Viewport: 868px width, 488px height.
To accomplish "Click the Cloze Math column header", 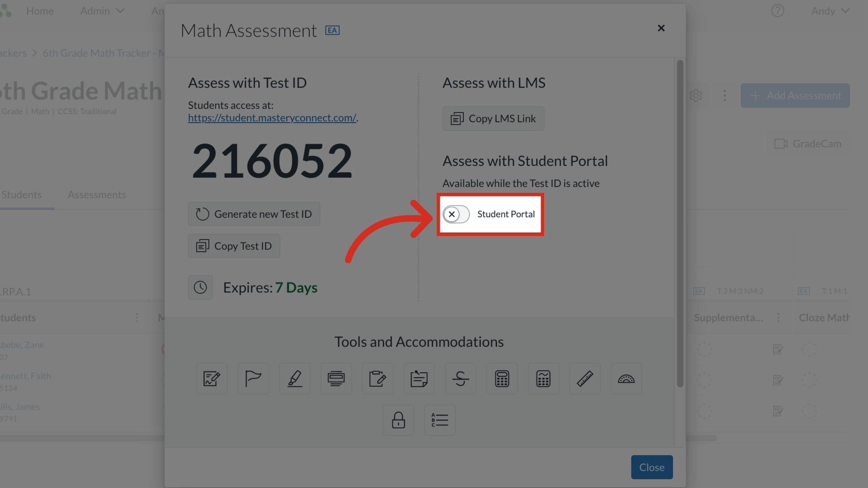I will 824,318.
